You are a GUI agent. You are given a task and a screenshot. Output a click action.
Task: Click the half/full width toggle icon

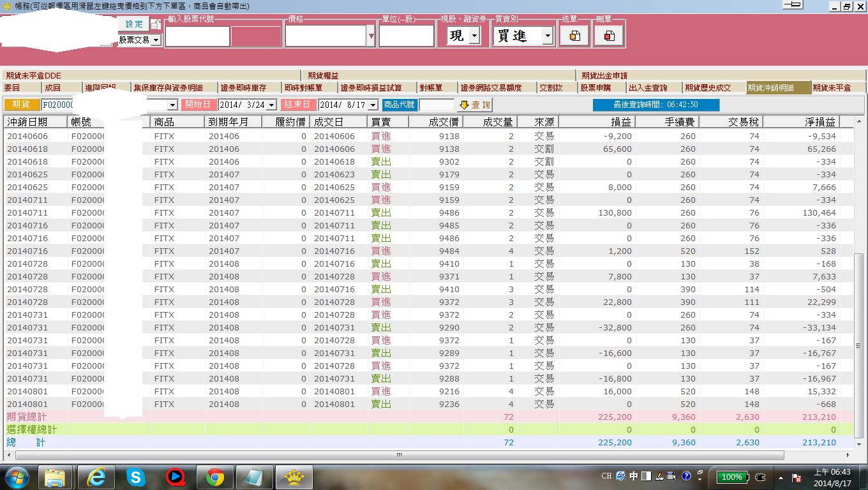[646, 477]
